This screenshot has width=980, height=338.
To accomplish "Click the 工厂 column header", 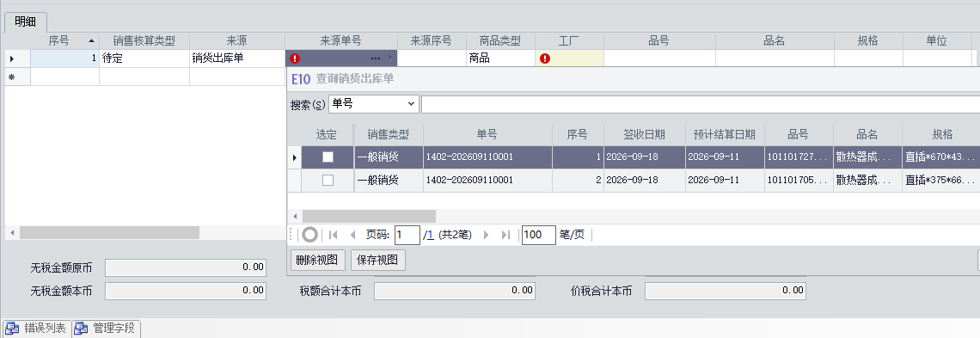I will pos(569,40).
